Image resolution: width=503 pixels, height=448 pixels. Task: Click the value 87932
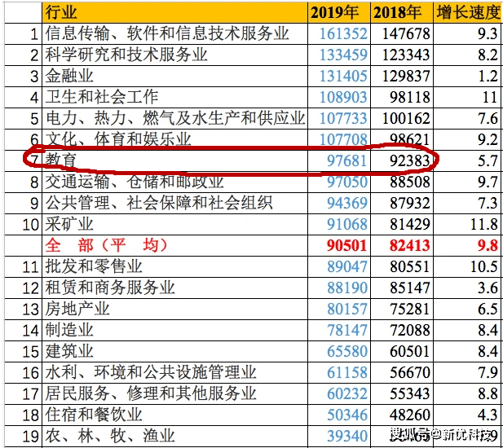coord(409,203)
